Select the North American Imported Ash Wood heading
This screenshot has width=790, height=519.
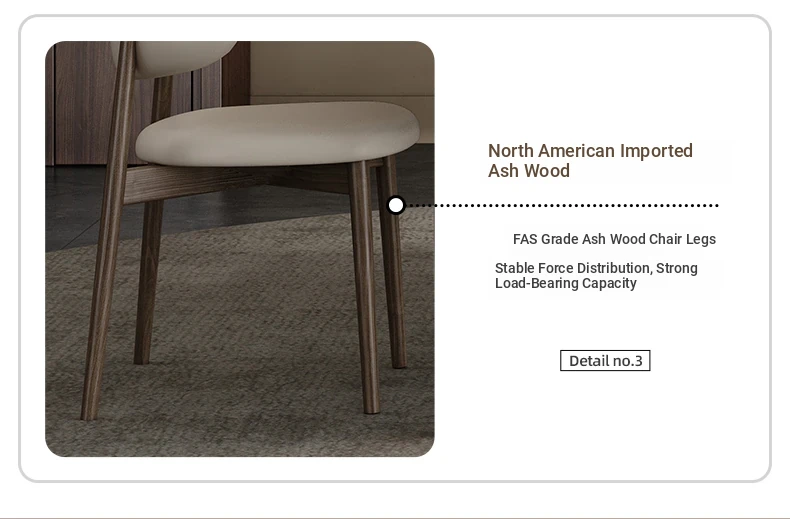point(590,161)
